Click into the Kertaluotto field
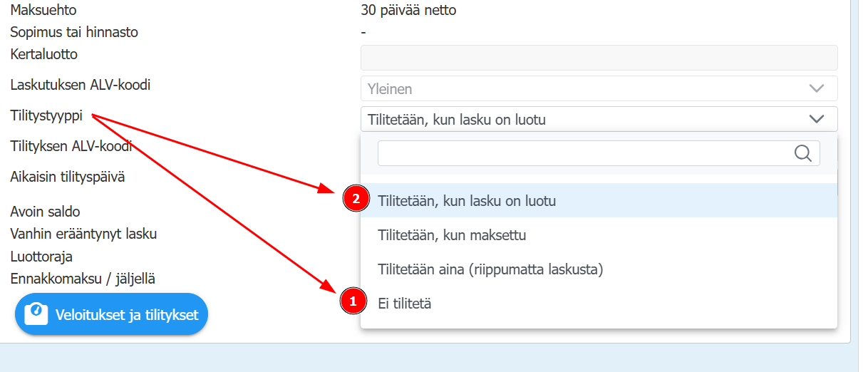 tap(599, 58)
